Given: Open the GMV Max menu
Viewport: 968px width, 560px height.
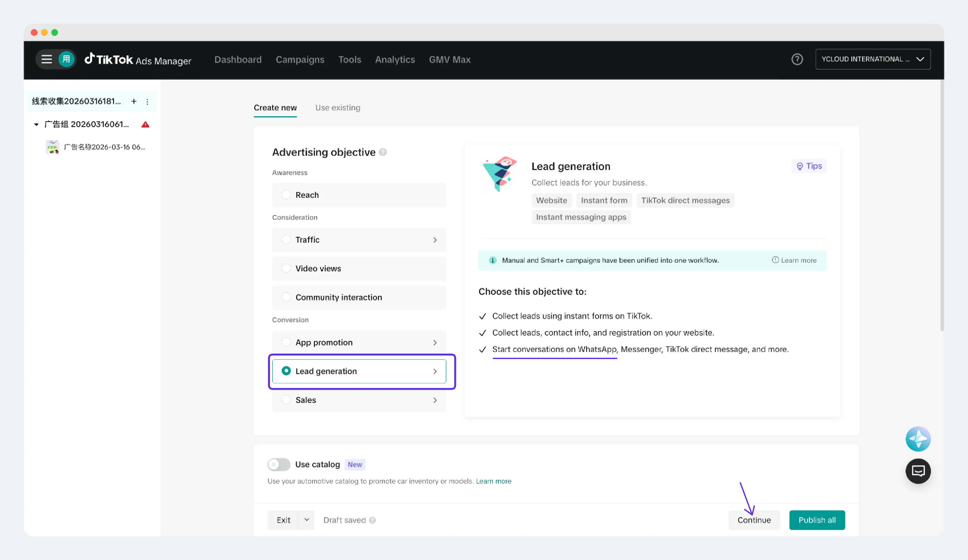Looking at the screenshot, I should [x=450, y=60].
